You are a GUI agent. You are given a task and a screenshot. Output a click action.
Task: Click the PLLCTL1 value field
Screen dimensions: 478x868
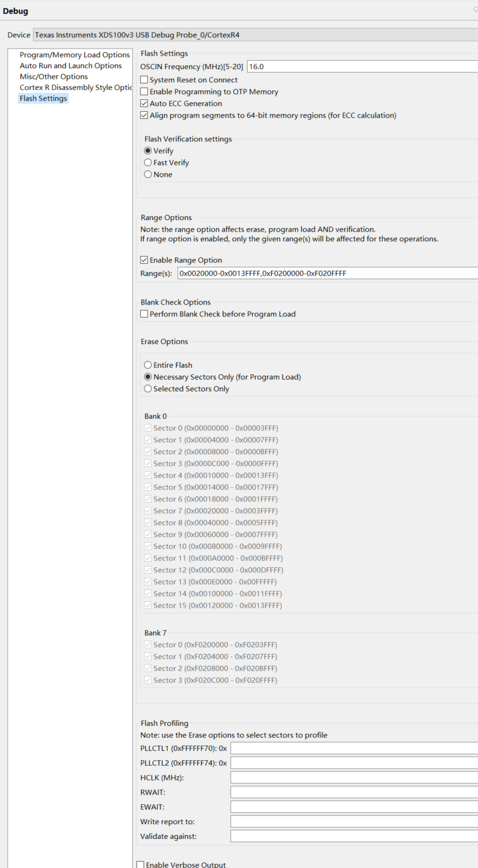coord(353,748)
